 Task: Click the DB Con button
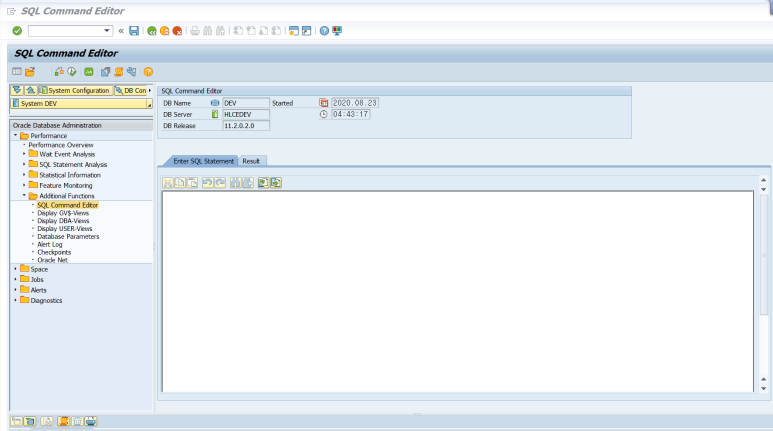131,90
